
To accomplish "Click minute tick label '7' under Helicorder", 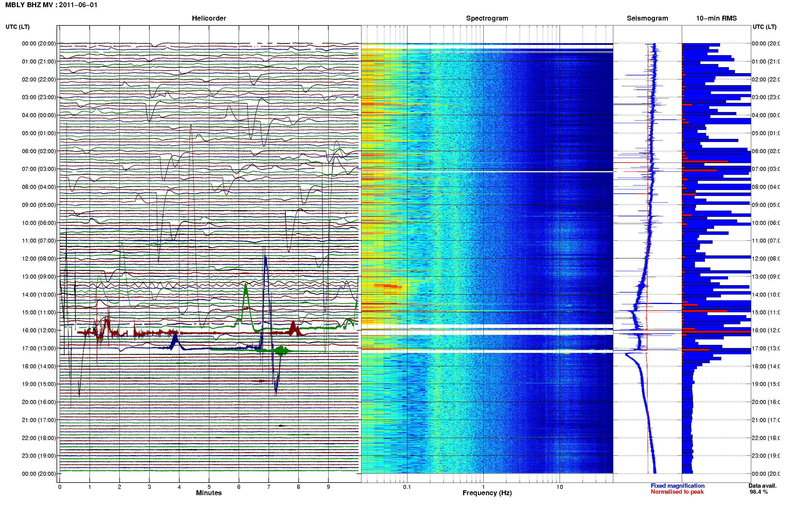I will click(x=269, y=487).
